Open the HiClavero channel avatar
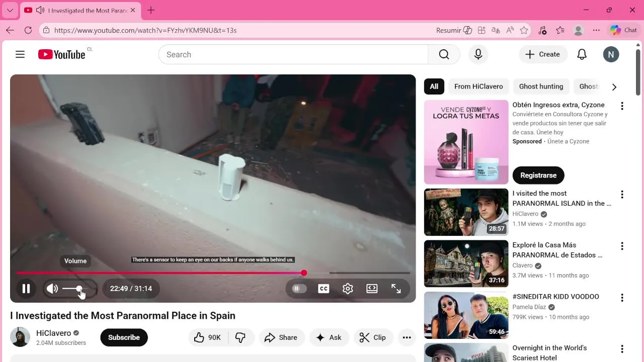The height and width of the screenshot is (362, 644). pos(20,337)
